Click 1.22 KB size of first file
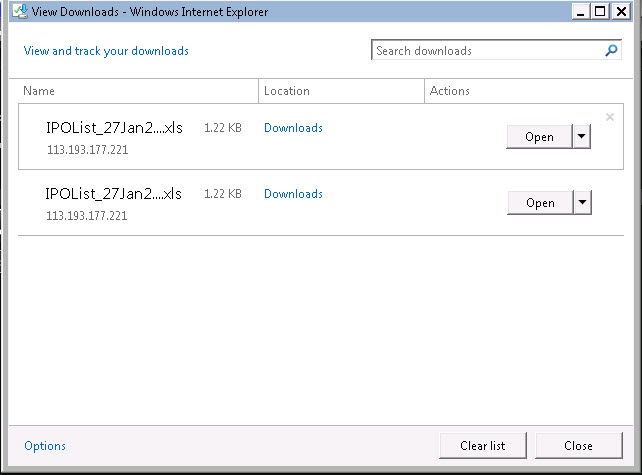This screenshot has height=475, width=642. point(223,128)
